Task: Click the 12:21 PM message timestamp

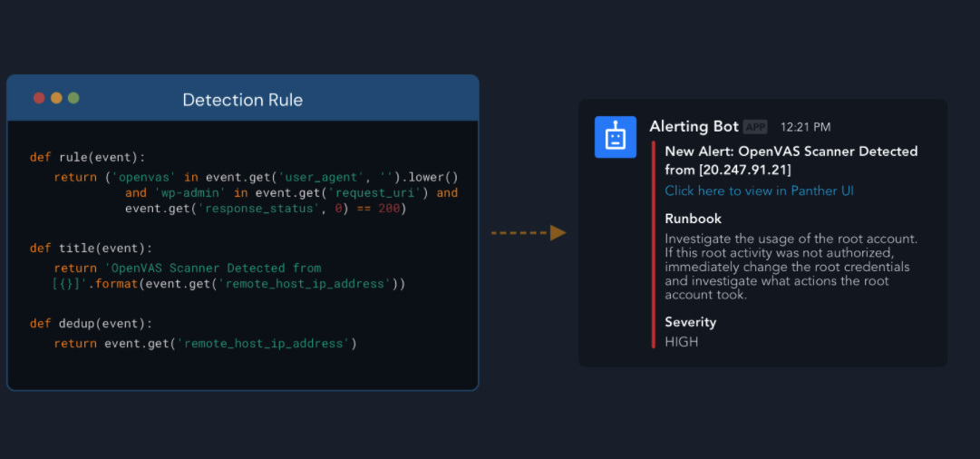Action: pyautogui.click(x=805, y=128)
